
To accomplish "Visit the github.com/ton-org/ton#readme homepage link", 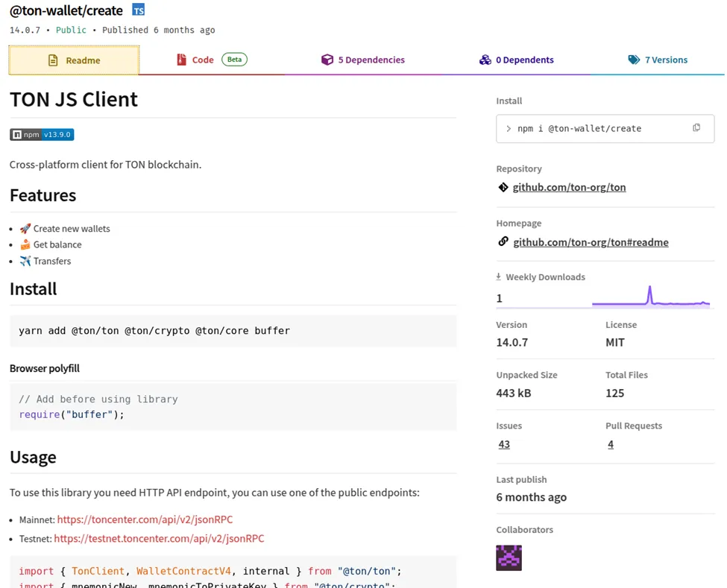I will [x=591, y=241].
